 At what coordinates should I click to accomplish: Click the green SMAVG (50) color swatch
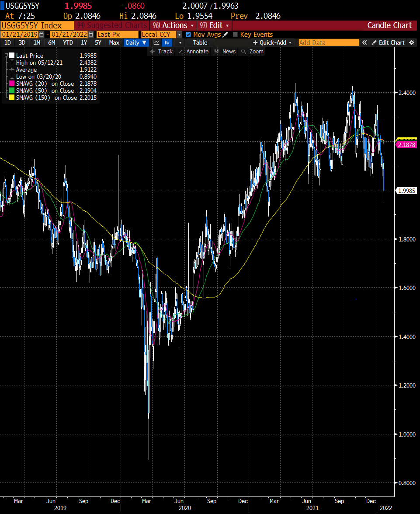(x=12, y=91)
